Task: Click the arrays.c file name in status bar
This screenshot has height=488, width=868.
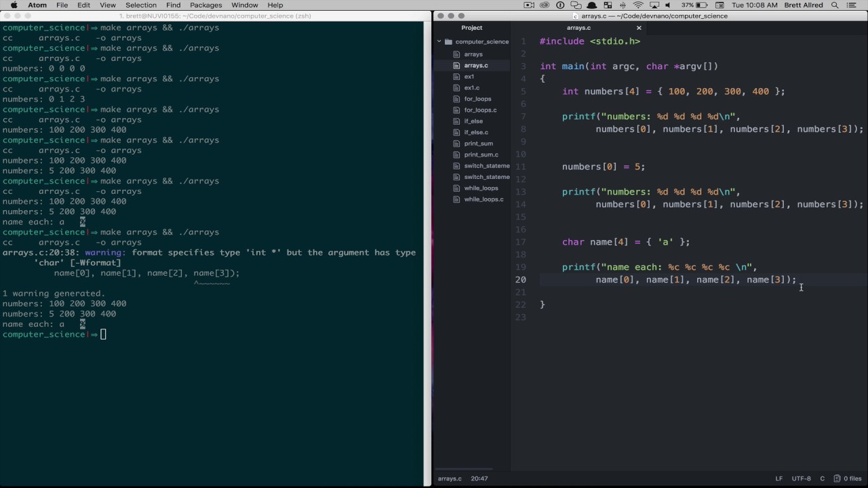Action: [450, 479]
